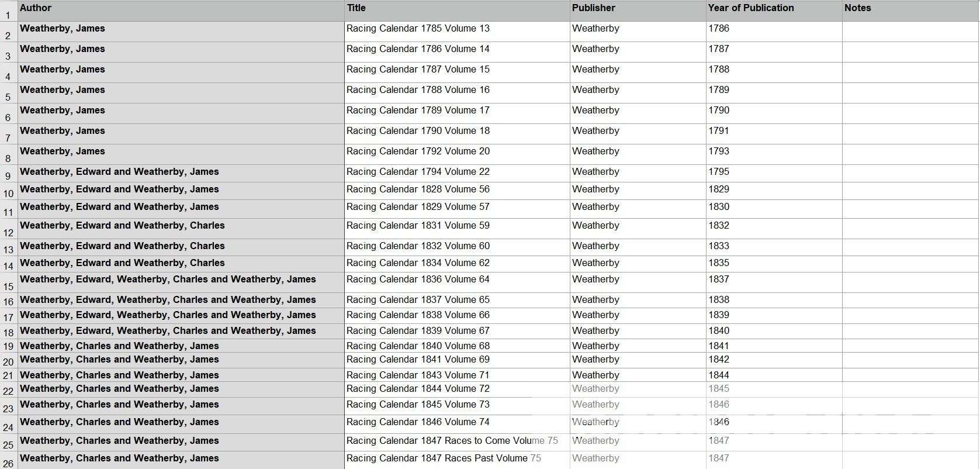Click the Author cell for 1836 Volume 64
This screenshot has height=469, width=980.
point(181,282)
